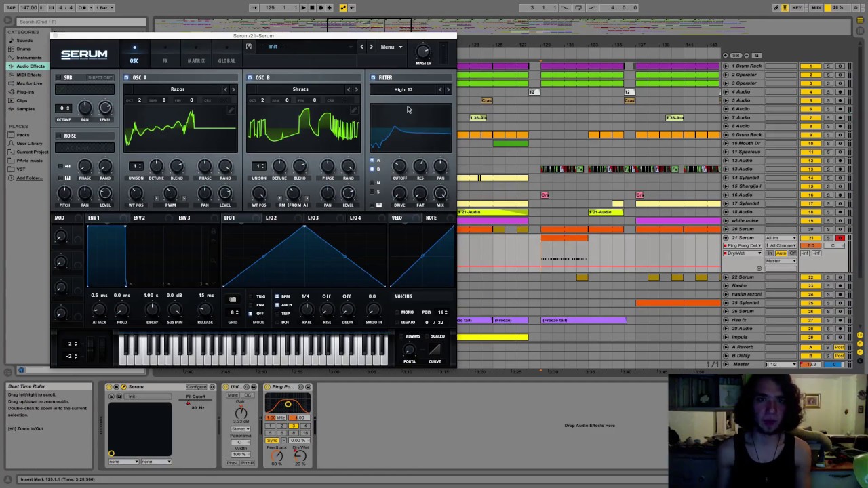The image size is (868, 488).
Task: Toggle the FILTER enable switch
Action: (x=373, y=77)
